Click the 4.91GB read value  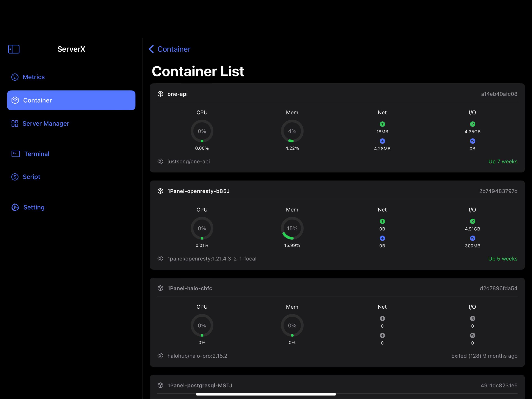point(473,229)
